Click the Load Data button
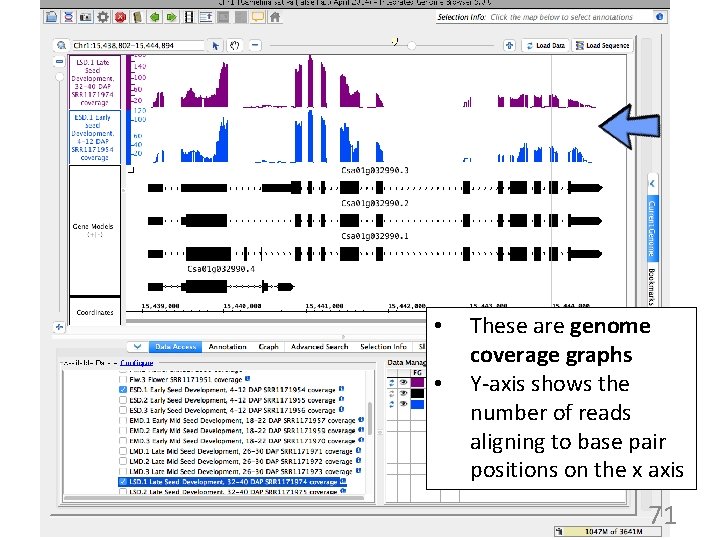720x540 pixels. [x=546, y=45]
